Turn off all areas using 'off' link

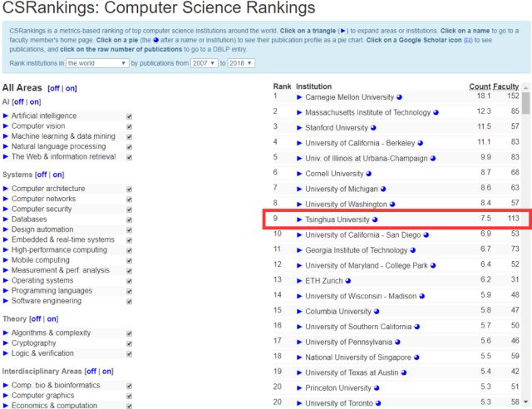click(54, 88)
